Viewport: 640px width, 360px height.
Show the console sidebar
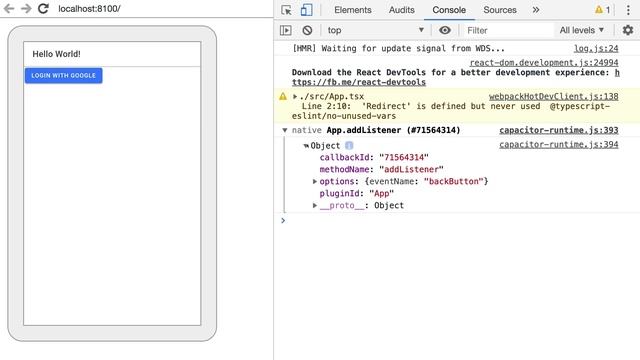pyautogui.click(x=286, y=30)
